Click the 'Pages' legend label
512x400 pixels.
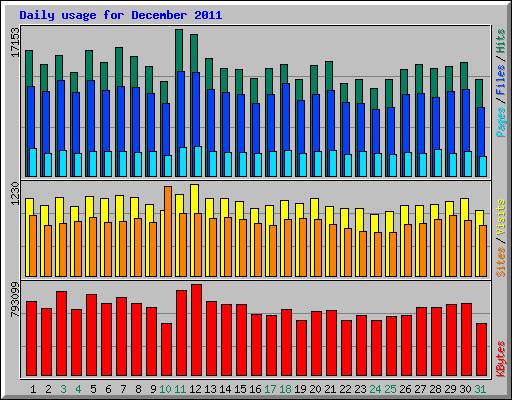501,122
